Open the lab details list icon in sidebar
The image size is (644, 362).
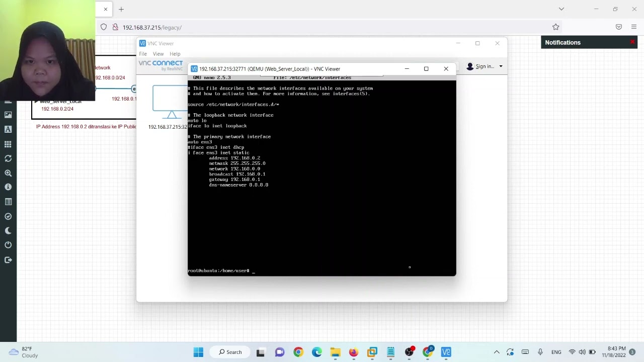(8, 202)
